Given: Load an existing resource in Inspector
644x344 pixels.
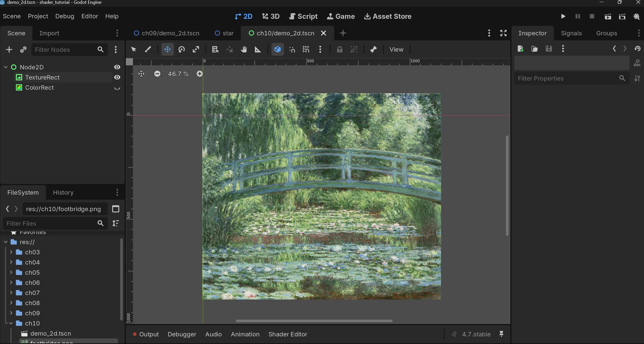Looking at the screenshot, I should point(535,49).
